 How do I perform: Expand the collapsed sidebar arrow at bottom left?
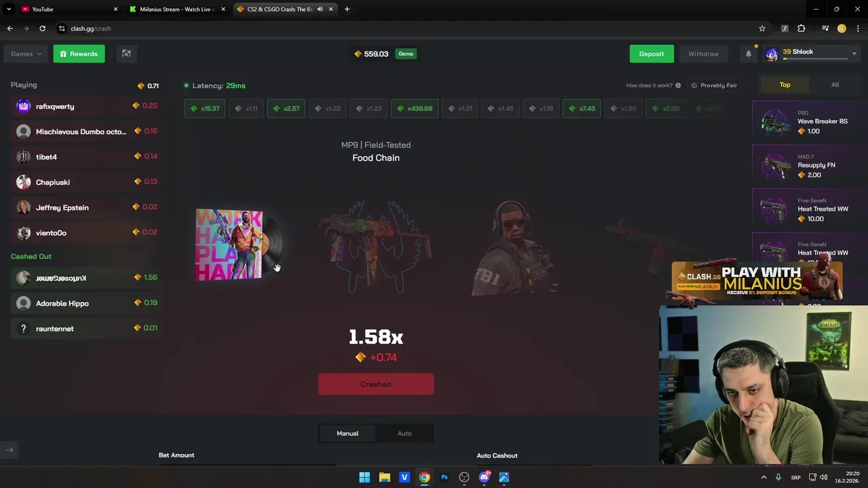(9, 449)
